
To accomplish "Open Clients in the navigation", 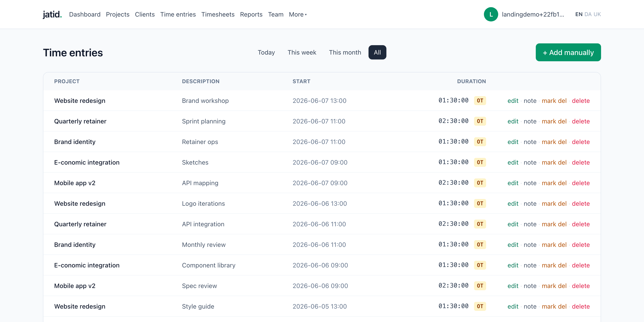I will click(145, 15).
